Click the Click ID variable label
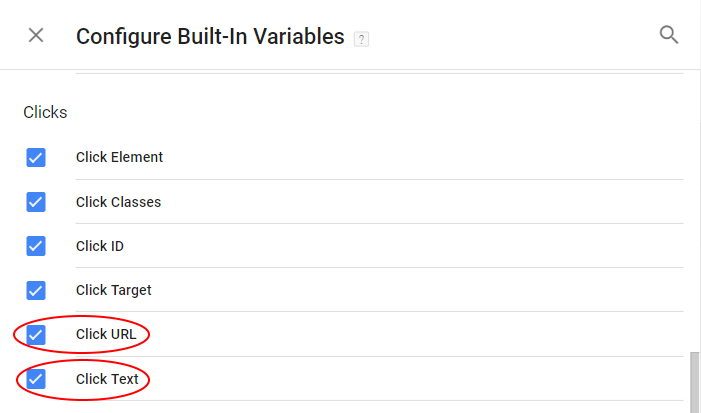Image resolution: width=701 pixels, height=413 pixels. click(100, 246)
